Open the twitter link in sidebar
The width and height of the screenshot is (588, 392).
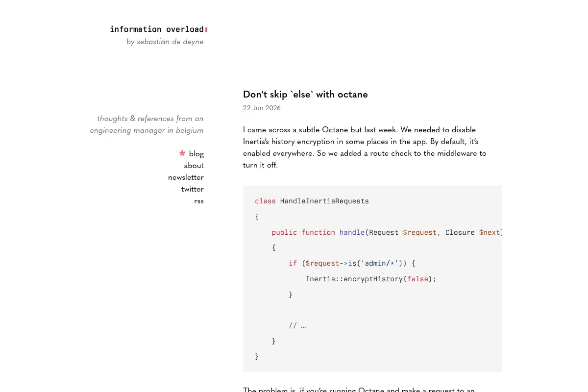[x=193, y=189]
